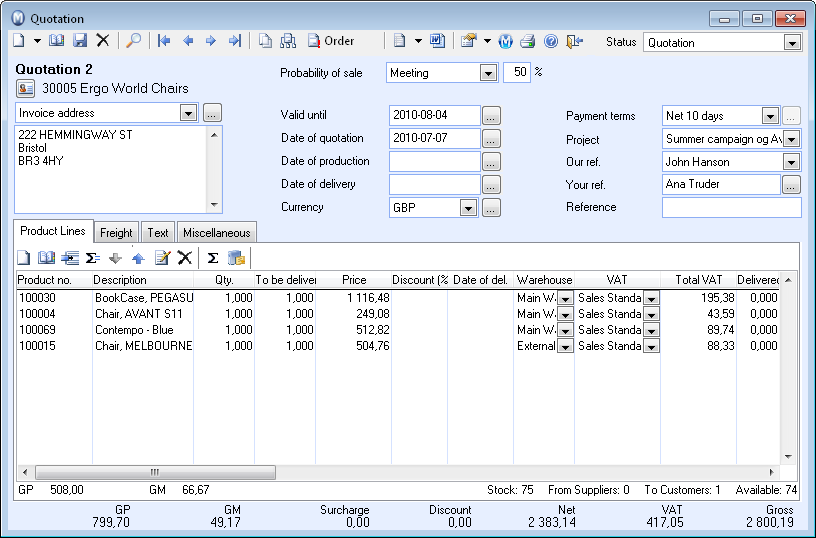Go to the last record arrow
Viewport: 816px width, 538px height.
tap(234, 41)
